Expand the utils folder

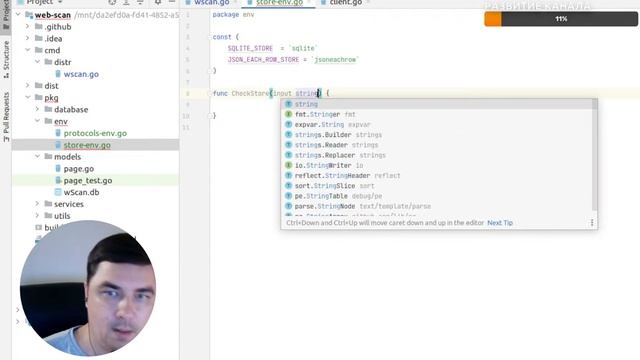(37, 216)
